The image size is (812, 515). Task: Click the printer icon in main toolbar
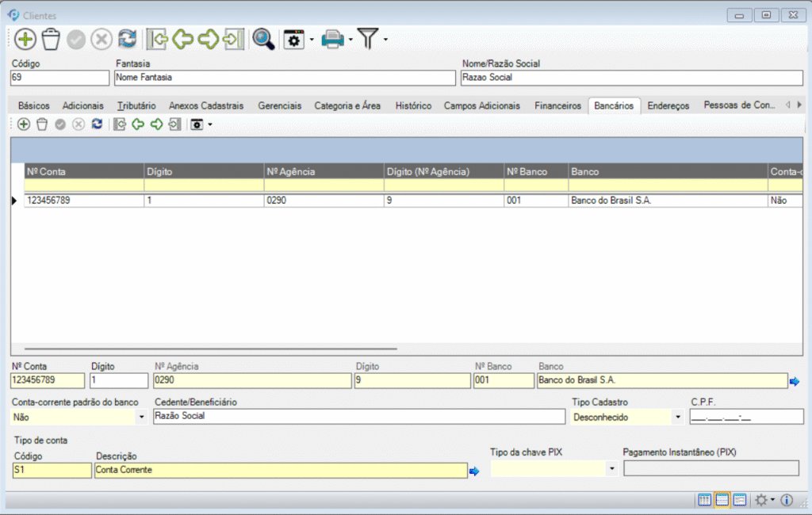(x=332, y=39)
